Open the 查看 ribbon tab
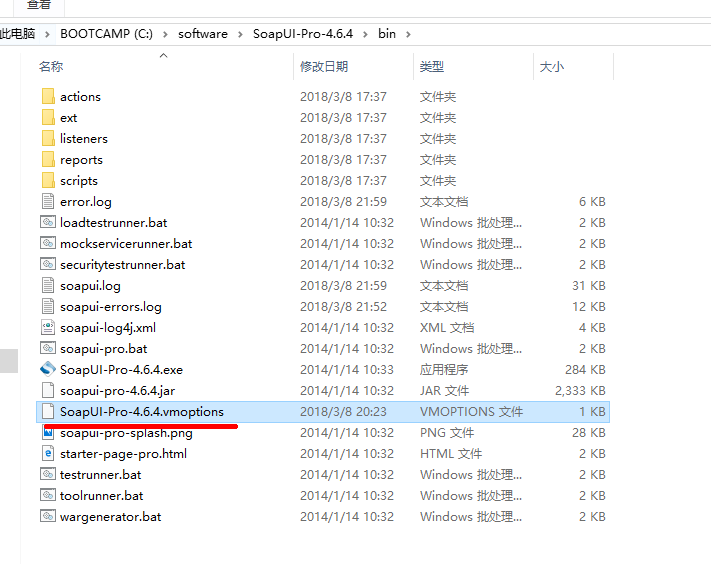 click(39, 5)
